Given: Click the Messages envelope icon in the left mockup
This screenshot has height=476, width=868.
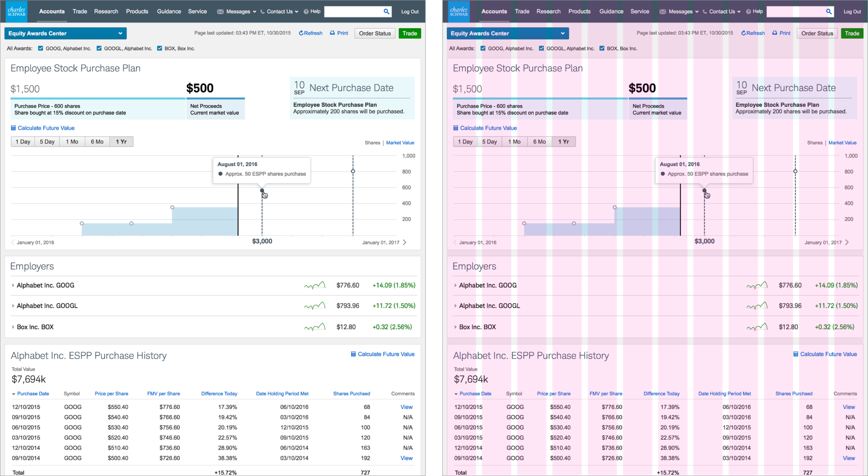Looking at the screenshot, I should point(221,11).
